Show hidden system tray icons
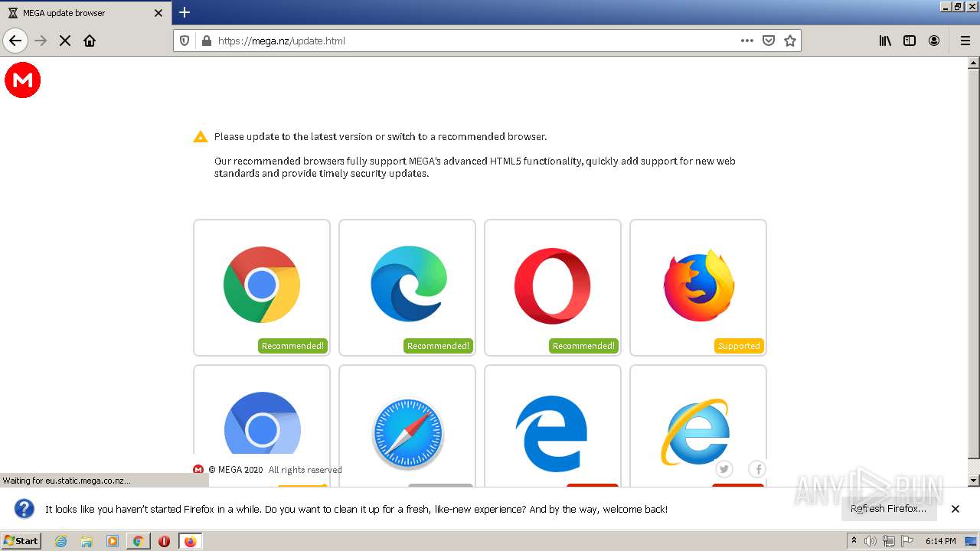The width and height of the screenshot is (980, 551). point(854,541)
